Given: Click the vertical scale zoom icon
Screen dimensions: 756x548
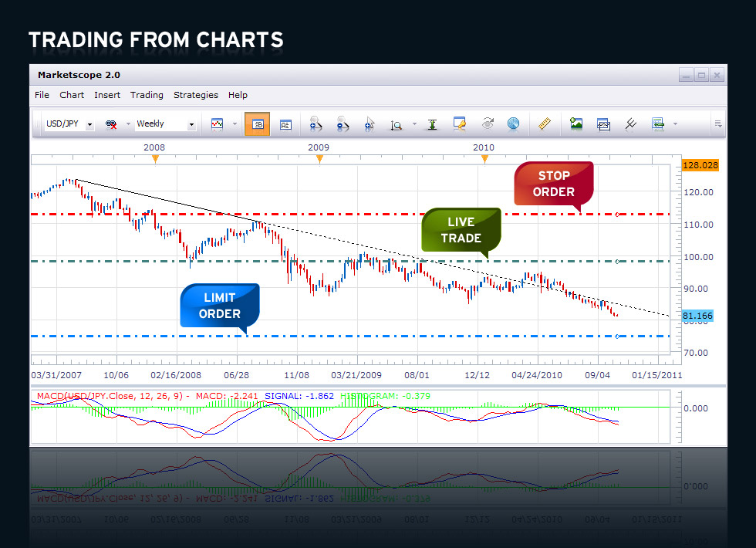Looking at the screenshot, I should [x=396, y=125].
